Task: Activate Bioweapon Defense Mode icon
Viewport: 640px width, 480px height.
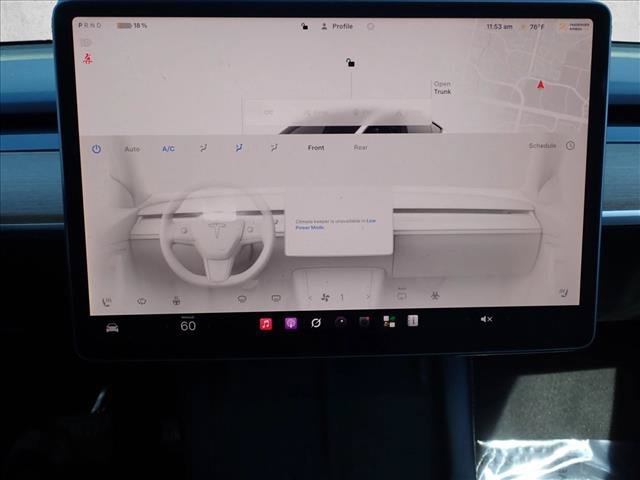Action: [x=435, y=296]
